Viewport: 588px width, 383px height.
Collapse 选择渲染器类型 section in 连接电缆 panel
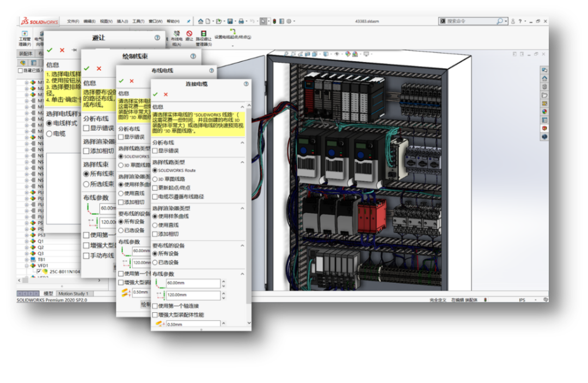point(242,208)
